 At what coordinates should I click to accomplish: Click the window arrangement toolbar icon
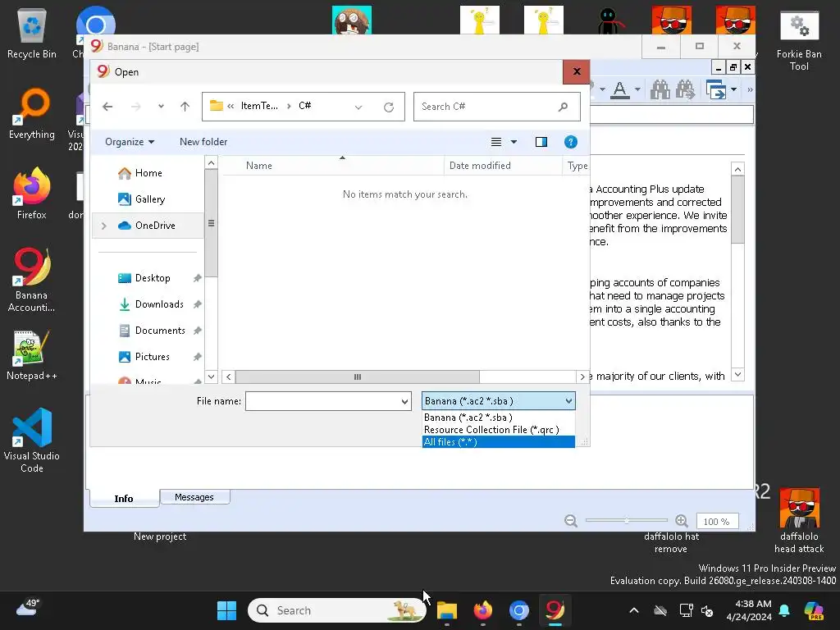click(716, 89)
